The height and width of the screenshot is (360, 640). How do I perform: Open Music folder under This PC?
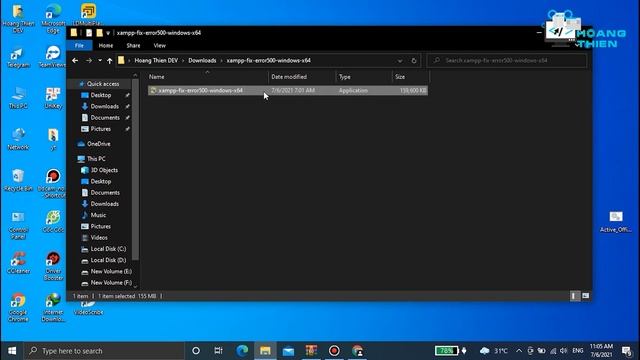pyautogui.click(x=98, y=215)
